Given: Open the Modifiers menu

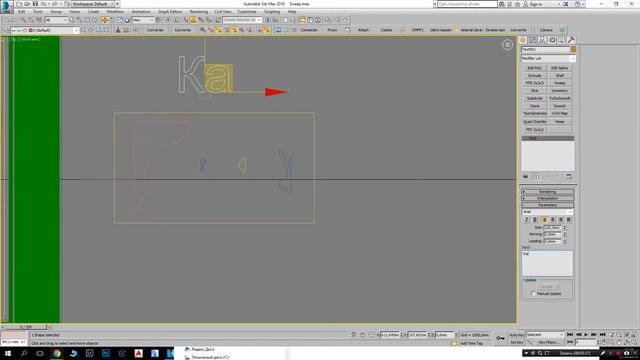Looking at the screenshot, I should coord(115,12).
